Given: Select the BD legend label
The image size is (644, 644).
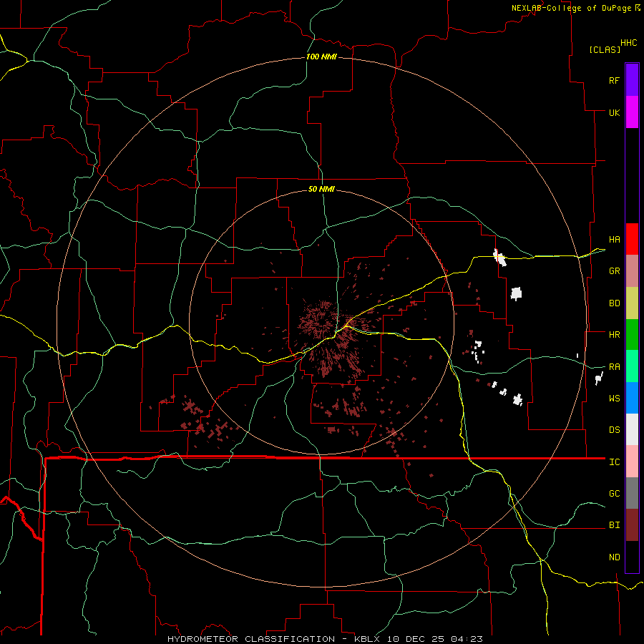Looking at the screenshot, I should (614, 303).
